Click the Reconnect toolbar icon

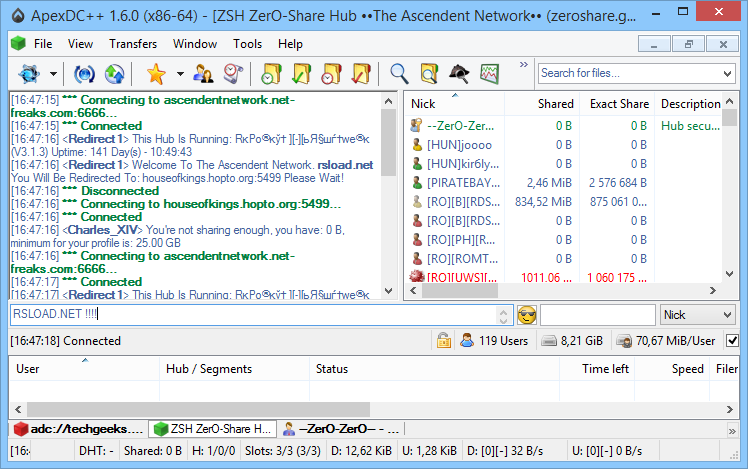click(84, 74)
